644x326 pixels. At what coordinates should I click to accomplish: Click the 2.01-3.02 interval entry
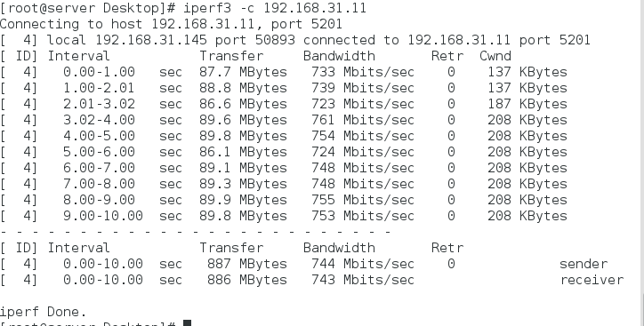[99, 104]
